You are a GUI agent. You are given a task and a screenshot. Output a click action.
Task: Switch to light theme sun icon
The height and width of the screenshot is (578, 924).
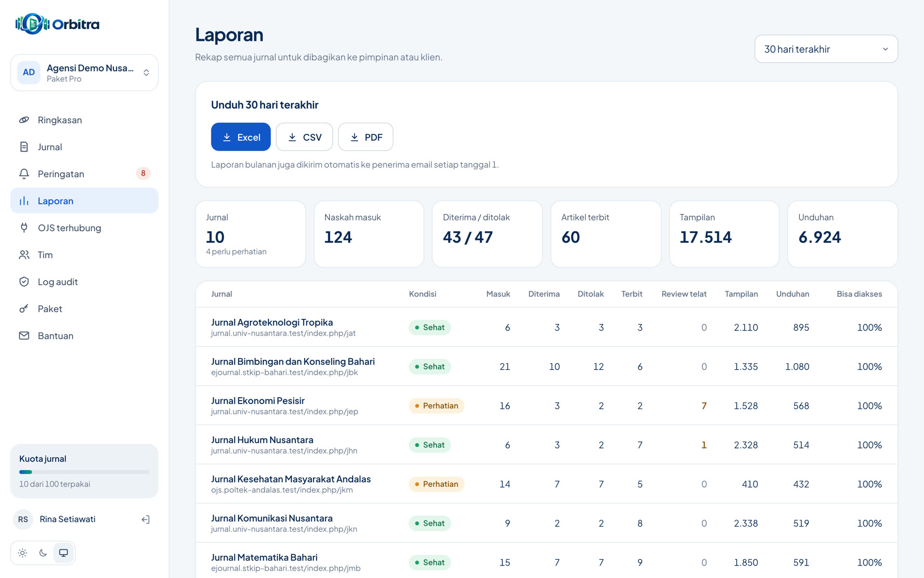point(23,553)
